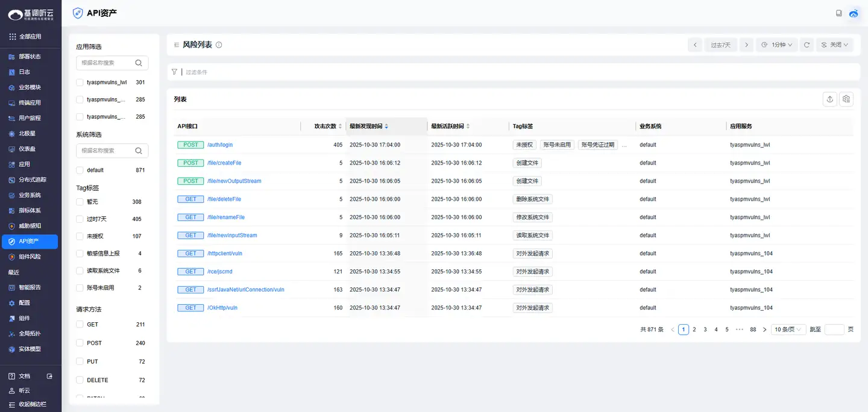Go to 组件风险 in the sidebar

coord(30,257)
